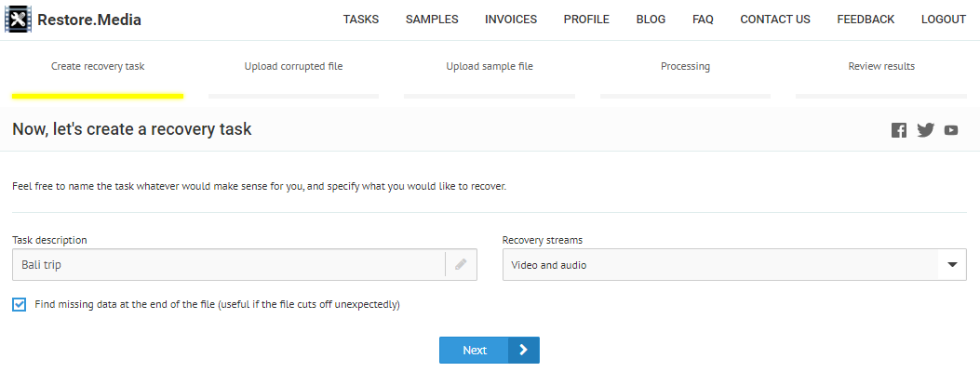Screen dimensions: 980x385
Task: Open the Facebook social icon
Action: [898, 130]
